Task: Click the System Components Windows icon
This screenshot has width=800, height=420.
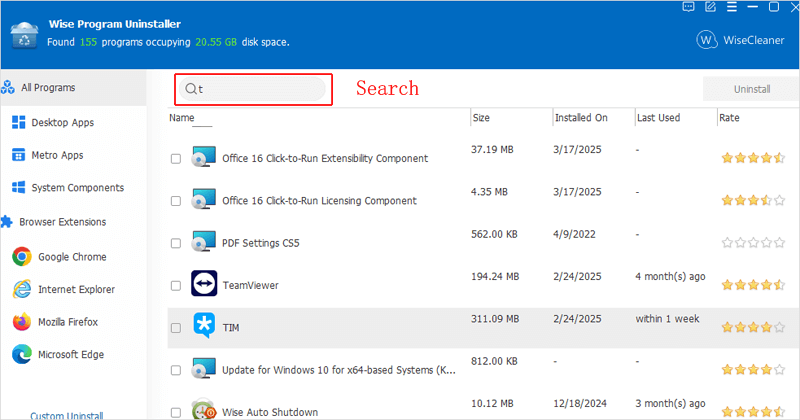Action: pos(18,187)
